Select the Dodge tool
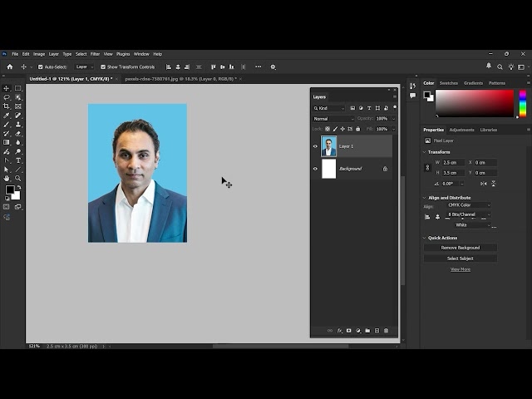 [18, 151]
